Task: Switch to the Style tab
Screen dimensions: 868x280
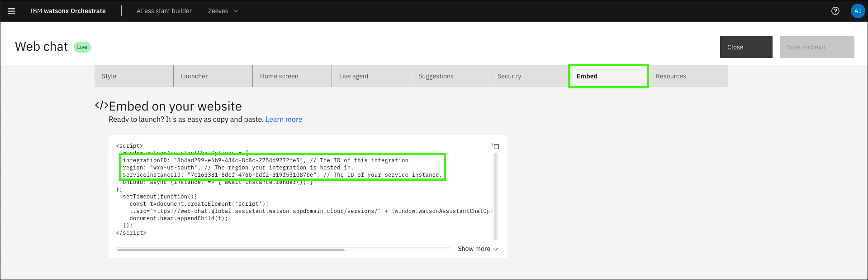Action: tap(134, 76)
